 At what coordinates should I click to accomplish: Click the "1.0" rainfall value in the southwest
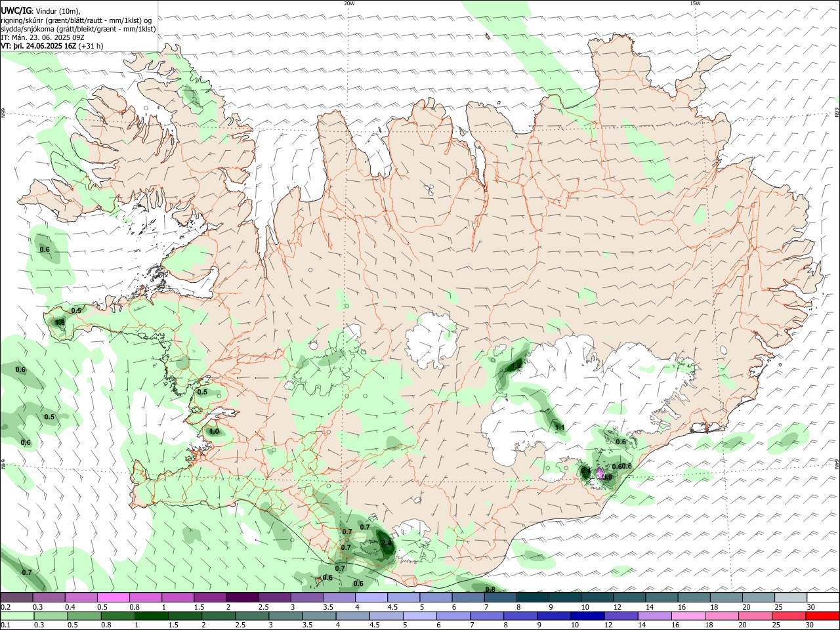(213, 431)
